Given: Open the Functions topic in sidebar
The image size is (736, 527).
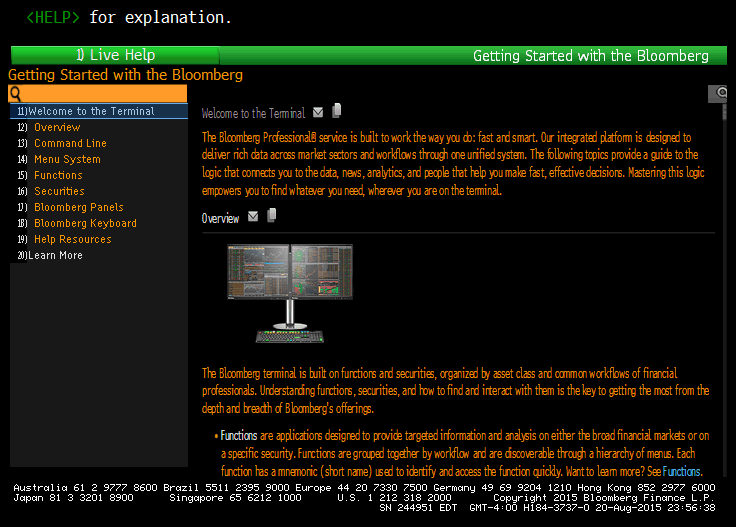Looking at the screenshot, I should (58, 175).
